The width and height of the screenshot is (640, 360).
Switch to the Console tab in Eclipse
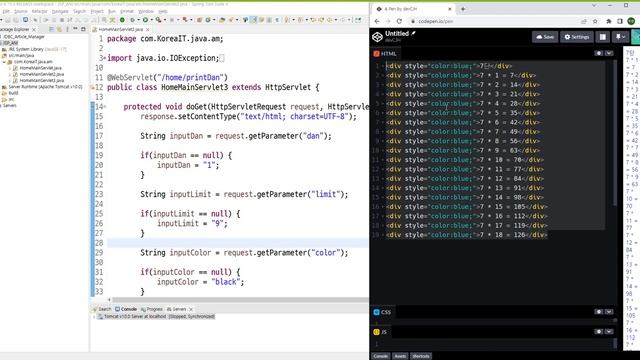(126, 309)
